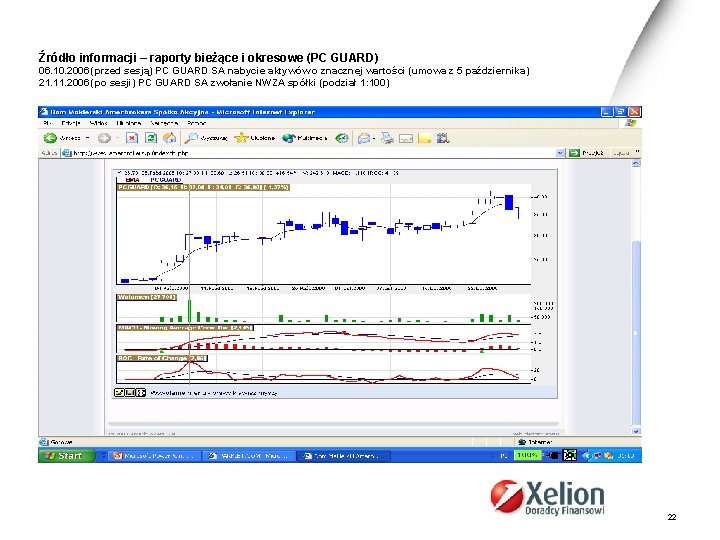Viewport: 720px width, 540px height.
Task: Open the Windows Start button
Action: pos(67,456)
